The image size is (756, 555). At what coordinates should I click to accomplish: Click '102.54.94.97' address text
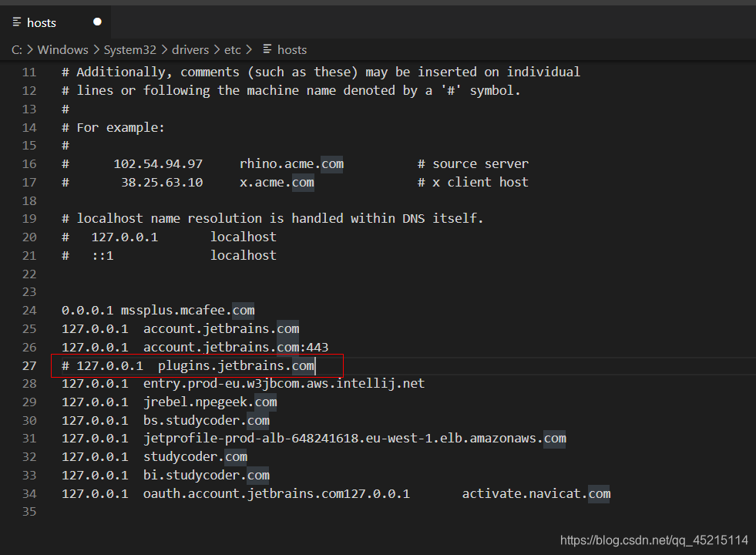pyautogui.click(x=158, y=164)
